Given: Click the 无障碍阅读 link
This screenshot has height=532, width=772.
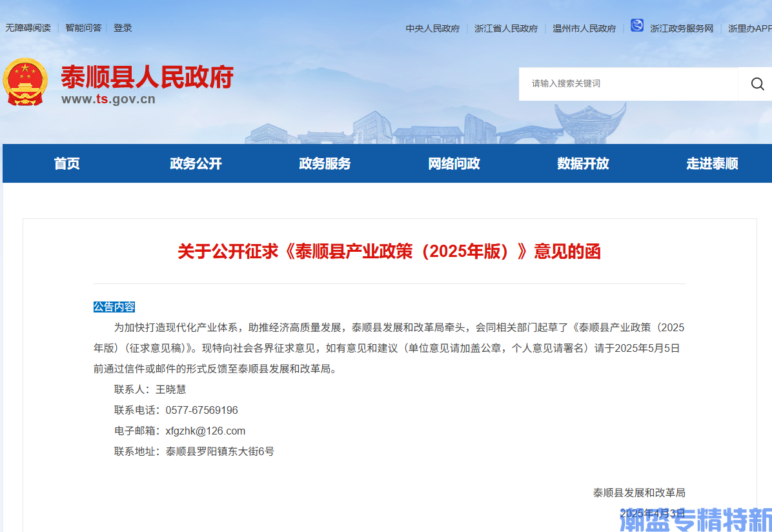Looking at the screenshot, I should click(28, 28).
